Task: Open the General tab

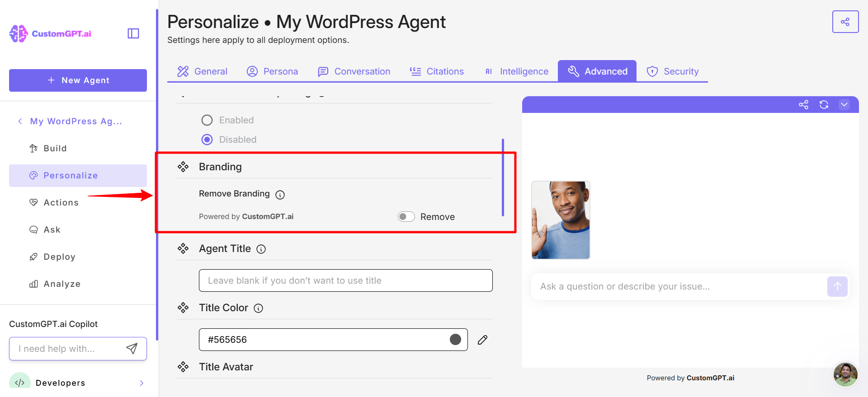Action: [202, 71]
